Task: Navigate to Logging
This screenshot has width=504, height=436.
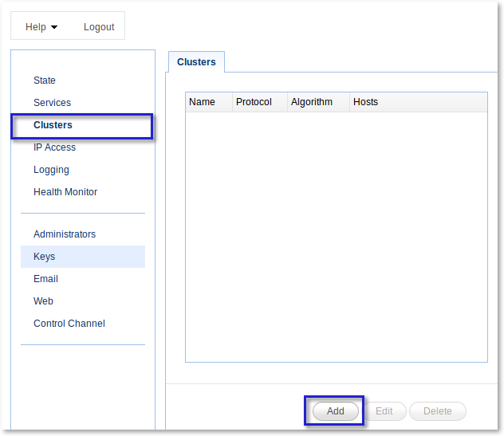Action: coord(51,170)
